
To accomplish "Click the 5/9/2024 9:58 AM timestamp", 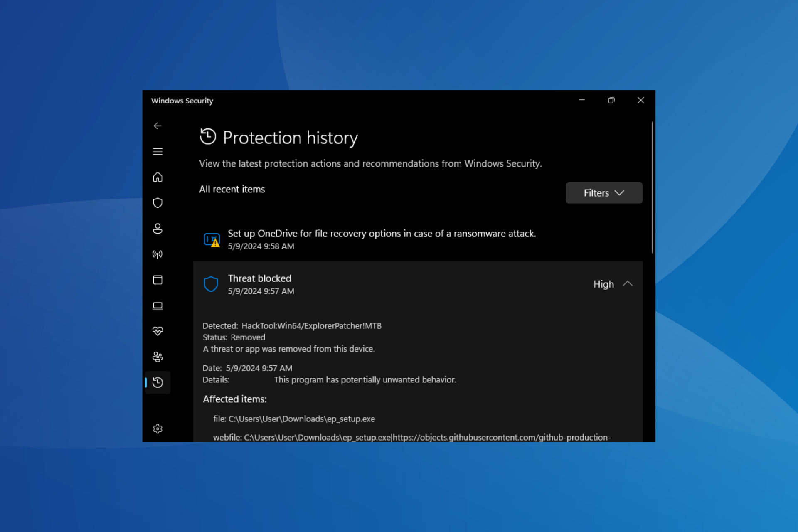I will click(261, 246).
